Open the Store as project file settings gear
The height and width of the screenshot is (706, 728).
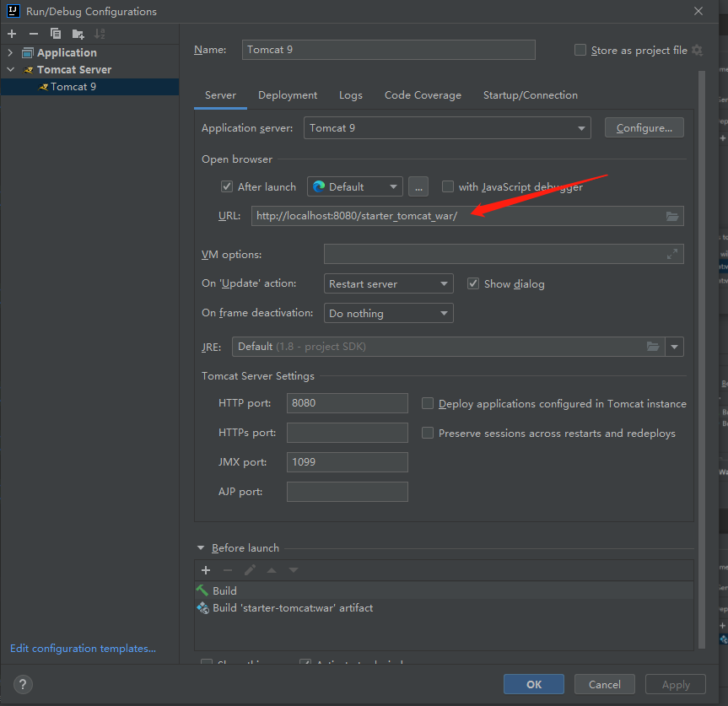coord(697,50)
